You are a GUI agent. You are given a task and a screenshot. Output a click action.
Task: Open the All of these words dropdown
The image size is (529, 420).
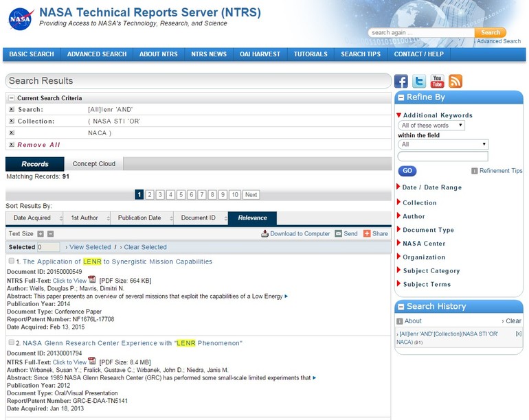pos(431,126)
